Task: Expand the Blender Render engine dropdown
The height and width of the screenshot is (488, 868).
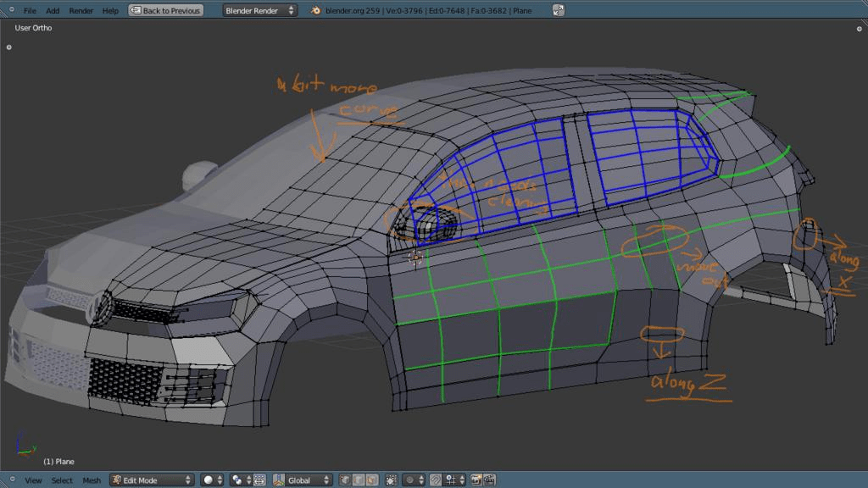Action: pyautogui.click(x=259, y=10)
